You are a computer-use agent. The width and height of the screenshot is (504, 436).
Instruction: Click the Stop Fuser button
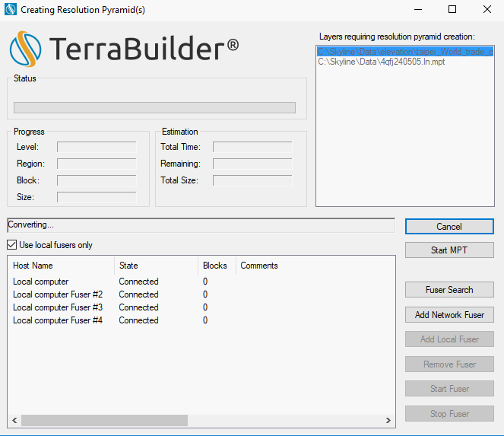(x=449, y=414)
